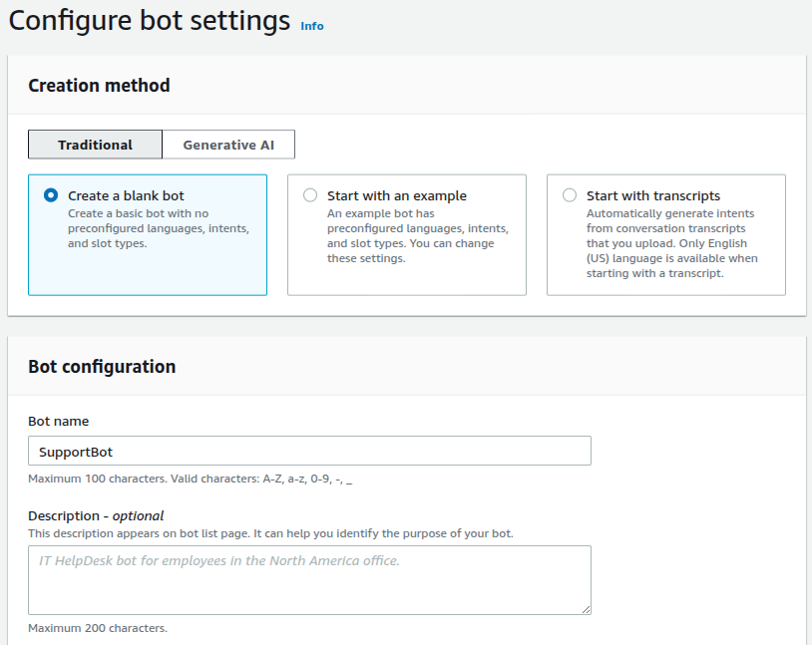Click the Creation method section heading

[99, 86]
